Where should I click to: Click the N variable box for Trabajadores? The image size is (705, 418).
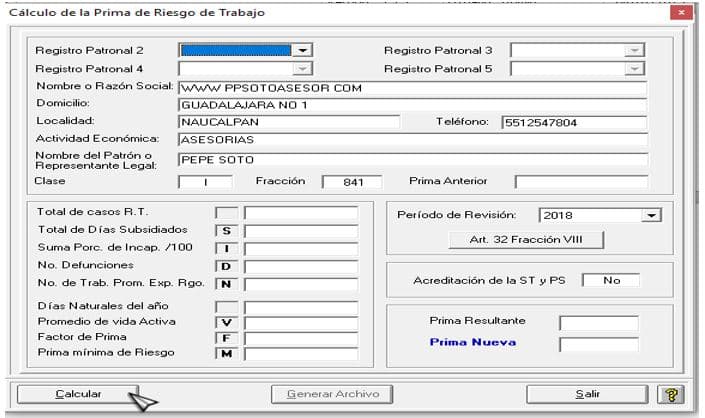227,284
